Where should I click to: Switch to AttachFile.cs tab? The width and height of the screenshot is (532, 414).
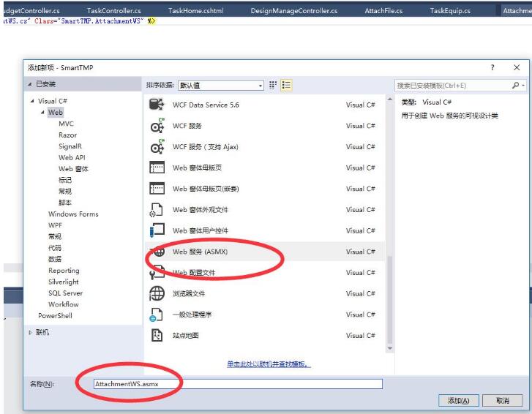pyautogui.click(x=383, y=11)
